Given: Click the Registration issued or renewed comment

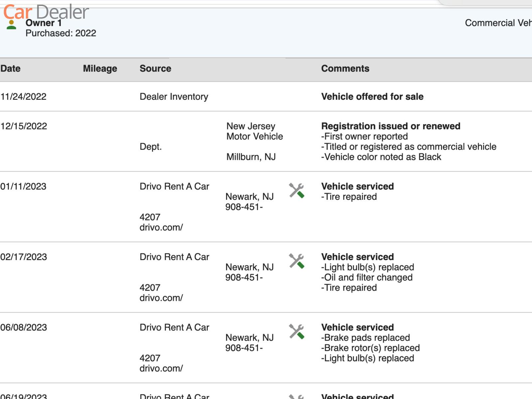Looking at the screenshot, I should (391, 126).
